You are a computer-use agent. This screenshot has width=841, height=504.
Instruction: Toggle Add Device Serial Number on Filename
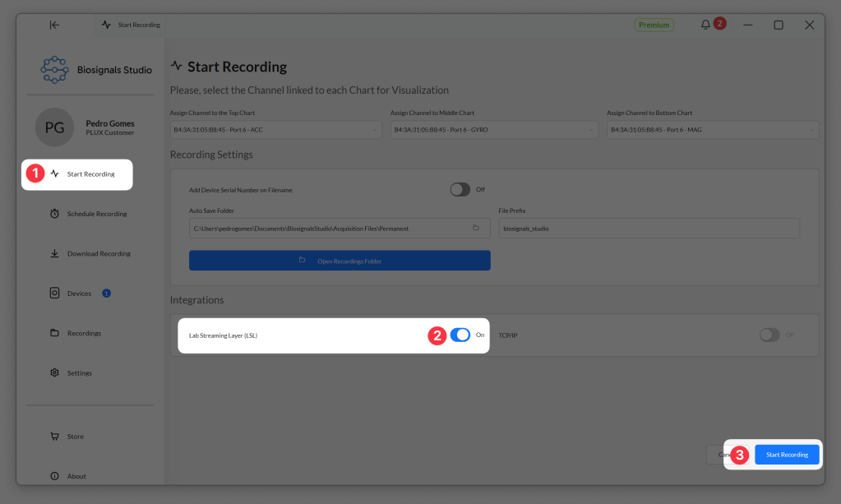pos(460,189)
